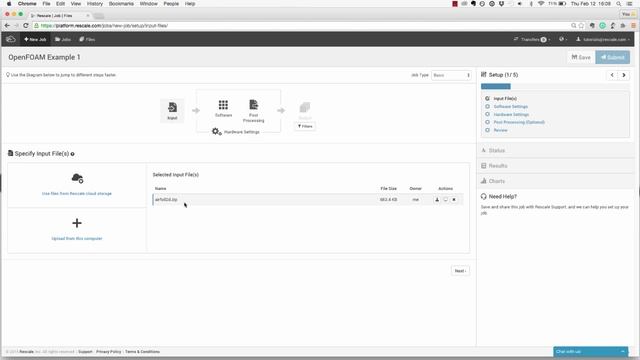Reload the page in Chrome
640x360 pixels.
pos(26,25)
